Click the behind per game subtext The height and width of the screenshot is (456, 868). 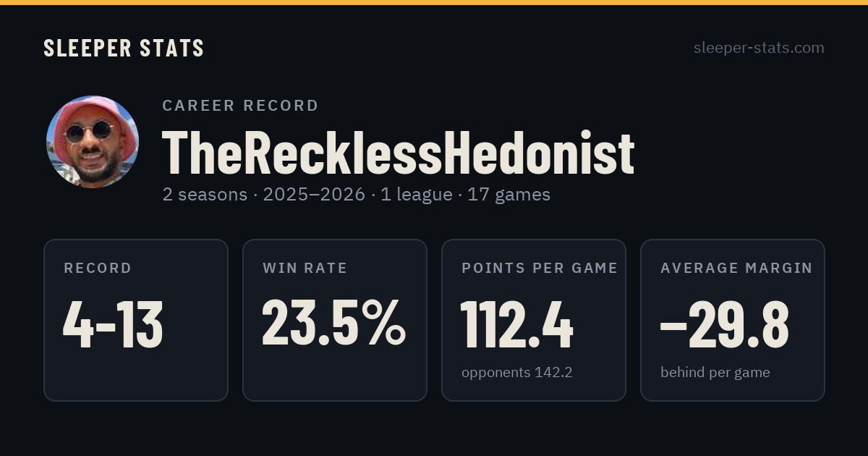[715, 373]
